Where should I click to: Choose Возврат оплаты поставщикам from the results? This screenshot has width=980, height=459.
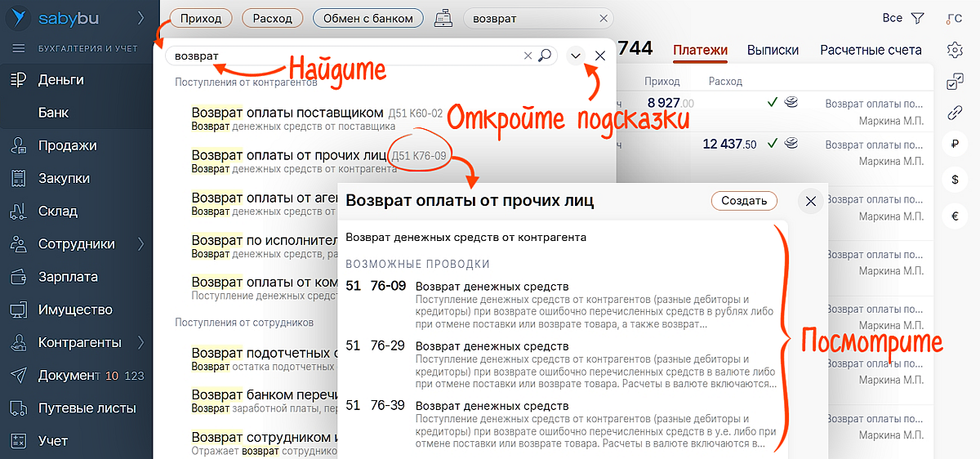pos(287,113)
